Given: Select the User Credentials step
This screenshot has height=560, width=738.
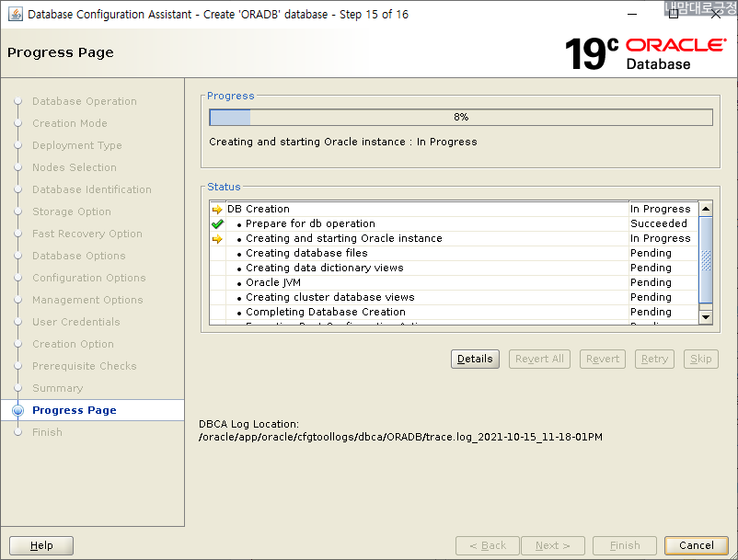Looking at the screenshot, I should pyautogui.click(x=75, y=322).
